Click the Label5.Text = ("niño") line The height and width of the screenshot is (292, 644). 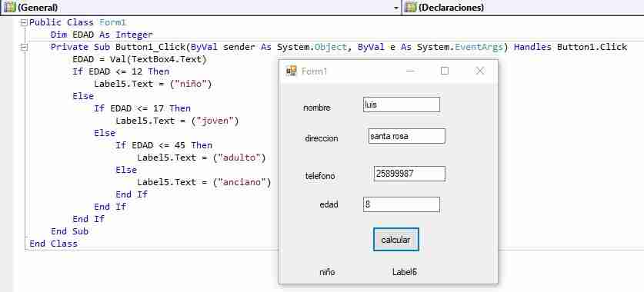click(x=153, y=84)
